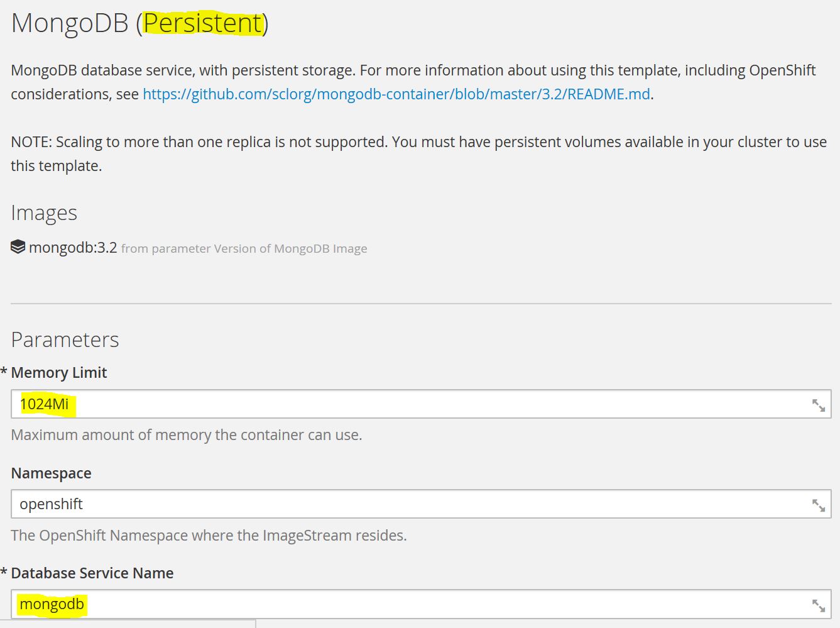Click the layered image stack icon beside mongodb:3.2

[x=18, y=247]
